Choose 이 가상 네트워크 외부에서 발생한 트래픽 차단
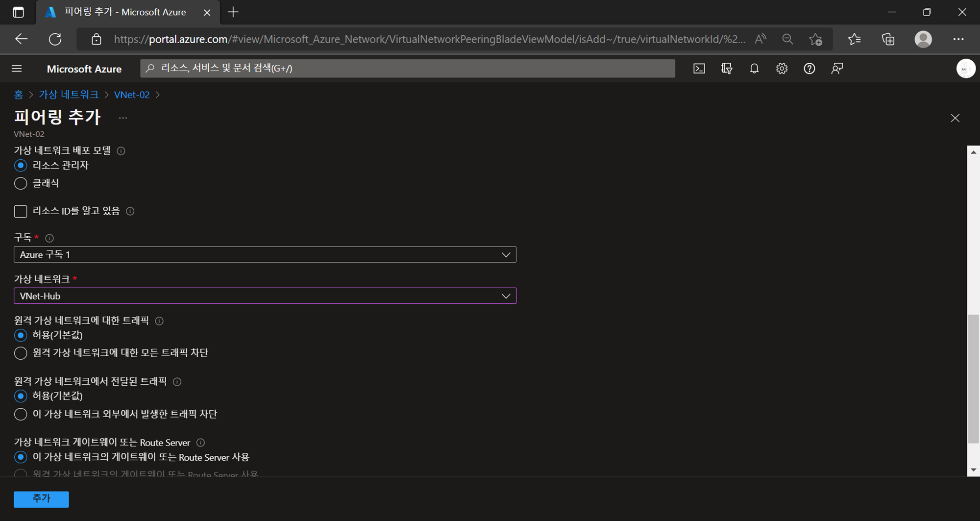Image resolution: width=980 pixels, height=521 pixels. [20, 414]
